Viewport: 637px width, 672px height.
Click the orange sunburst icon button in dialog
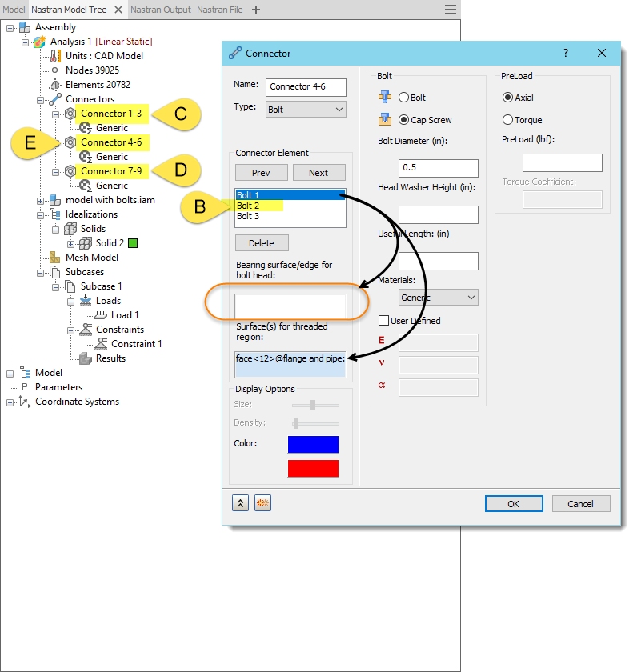[x=262, y=503]
